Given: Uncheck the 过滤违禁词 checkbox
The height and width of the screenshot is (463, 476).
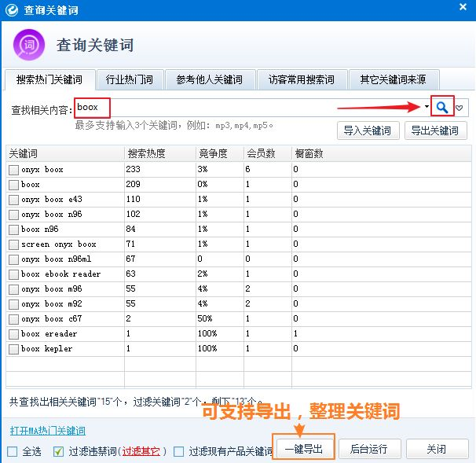Looking at the screenshot, I should (x=58, y=451).
